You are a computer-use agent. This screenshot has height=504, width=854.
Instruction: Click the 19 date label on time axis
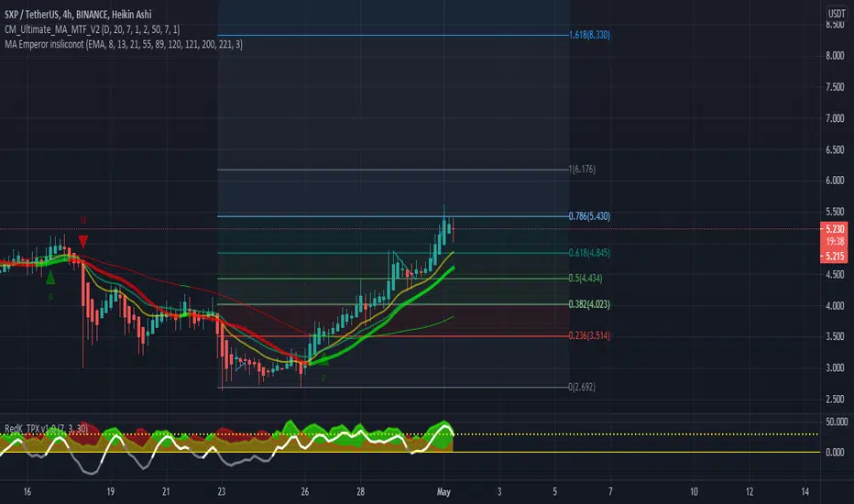coord(110,492)
